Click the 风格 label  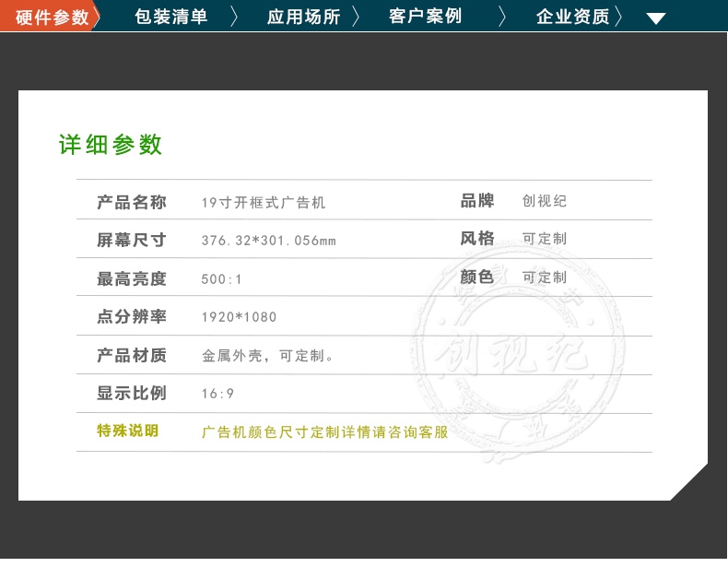(x=477, y=238)
